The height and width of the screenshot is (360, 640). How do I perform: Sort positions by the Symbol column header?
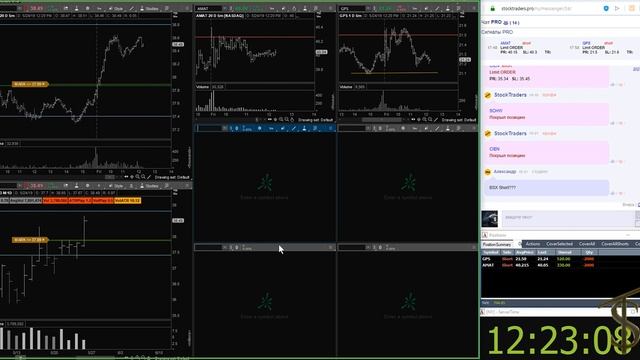(491, 253)
